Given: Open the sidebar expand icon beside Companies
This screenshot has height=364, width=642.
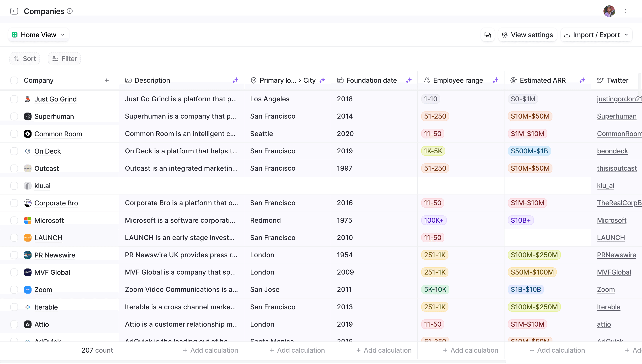Looking at the screenshot, I should click(x=14, y=11).
